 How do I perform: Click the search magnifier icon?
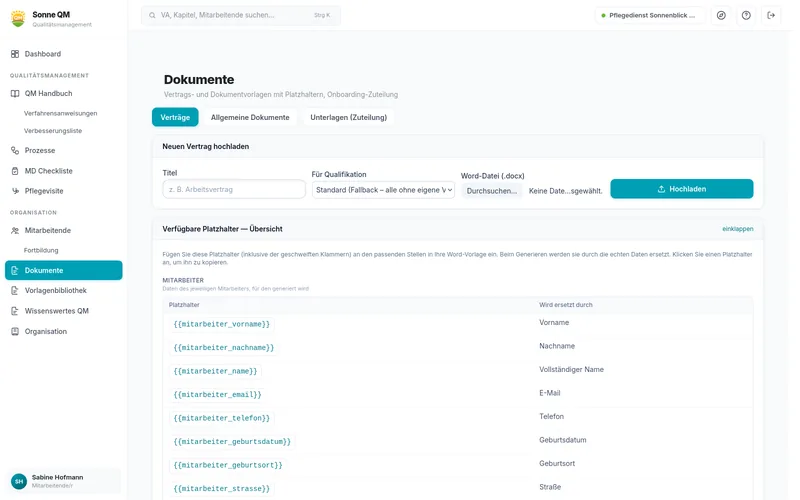(152, 15)
